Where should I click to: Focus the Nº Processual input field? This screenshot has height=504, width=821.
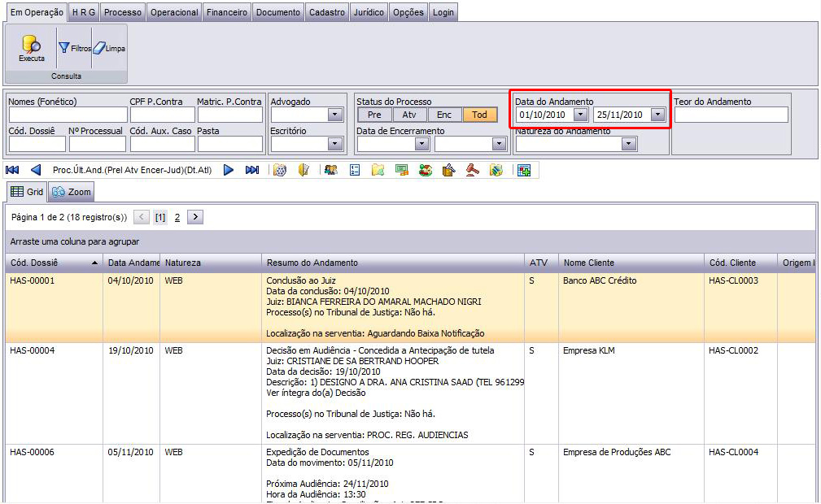coord(98,144)
